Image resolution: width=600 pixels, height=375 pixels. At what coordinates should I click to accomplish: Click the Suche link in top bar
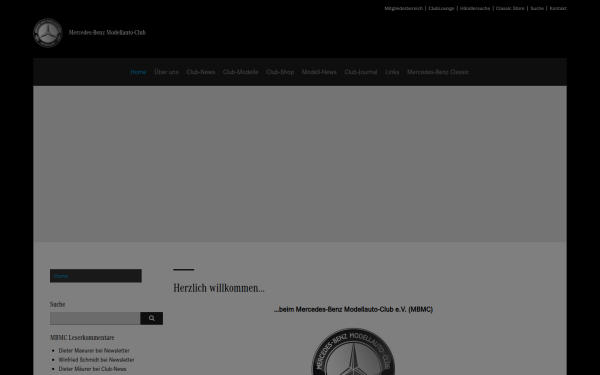click(x=537, y=8)
